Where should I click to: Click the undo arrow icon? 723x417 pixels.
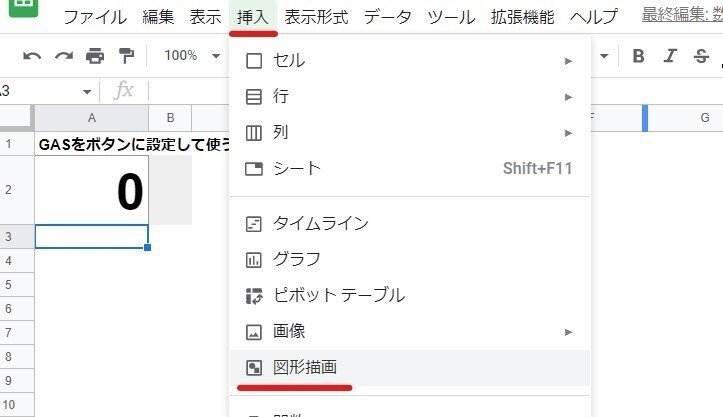point(32,56)
